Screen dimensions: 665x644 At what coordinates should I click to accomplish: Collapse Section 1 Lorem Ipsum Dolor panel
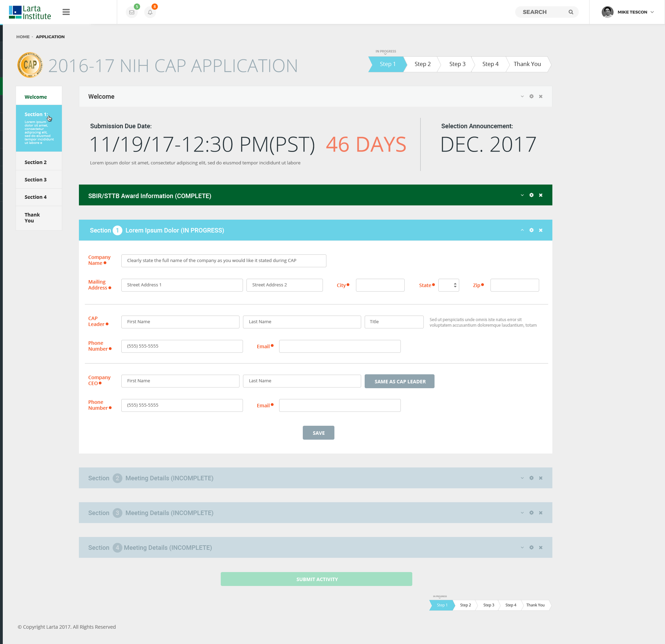522,230
